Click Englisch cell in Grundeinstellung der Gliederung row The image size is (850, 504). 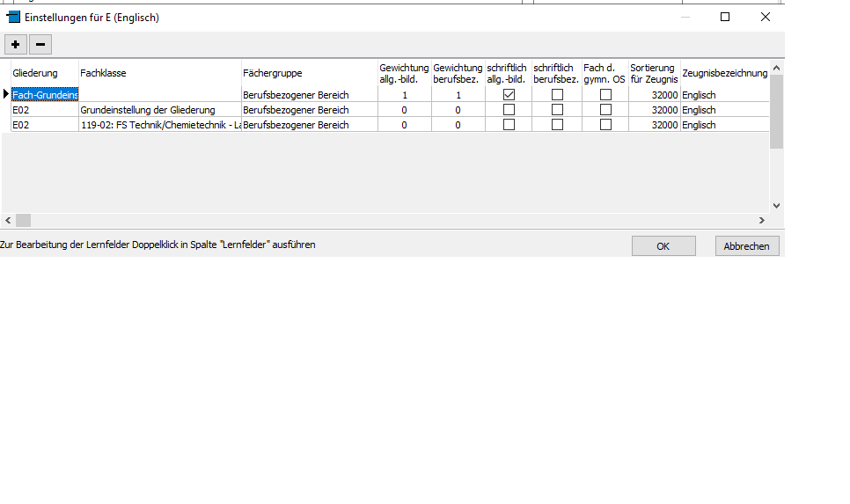[x=725, y=110]
